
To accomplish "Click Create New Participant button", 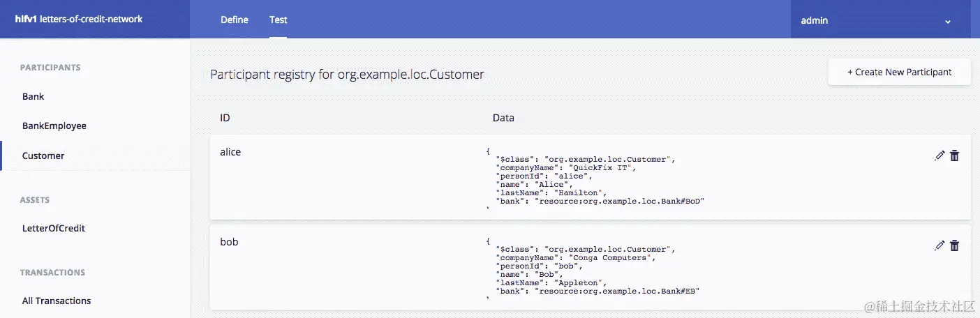I will (x=899, y=72).
